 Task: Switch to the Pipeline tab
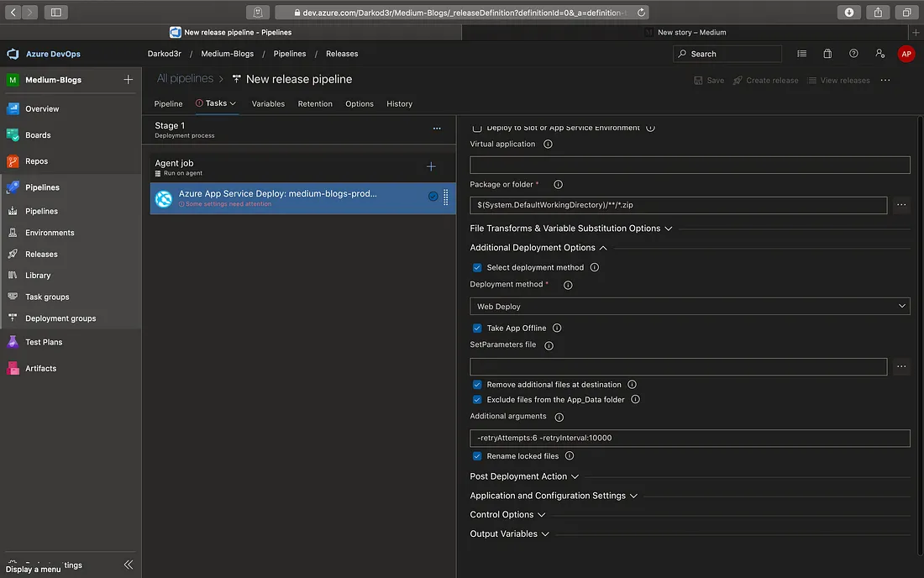click(168, 104)
